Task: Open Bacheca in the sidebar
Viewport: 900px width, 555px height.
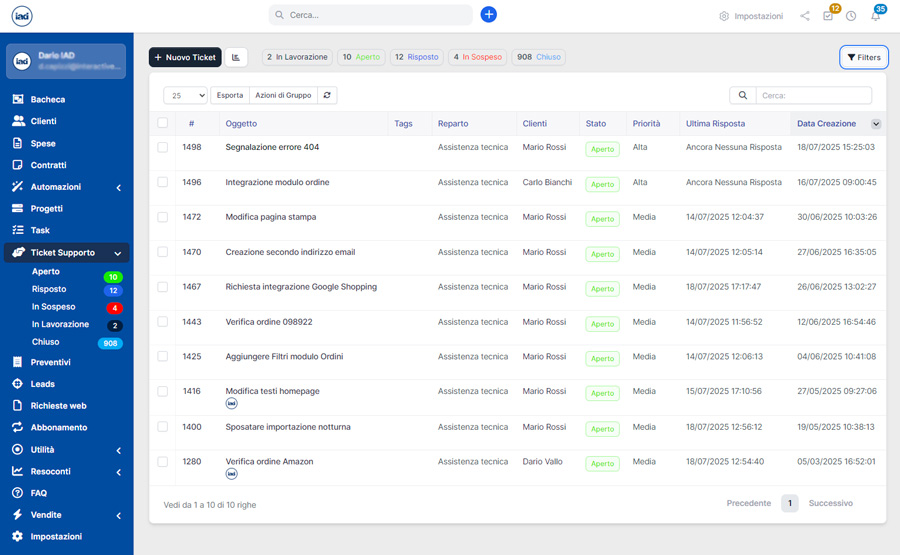Action: tap(48, 99)
